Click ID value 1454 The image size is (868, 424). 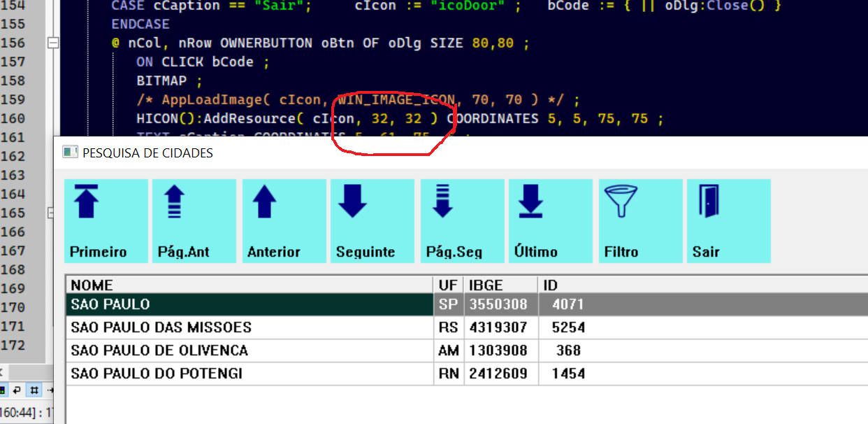pos(568,373)
